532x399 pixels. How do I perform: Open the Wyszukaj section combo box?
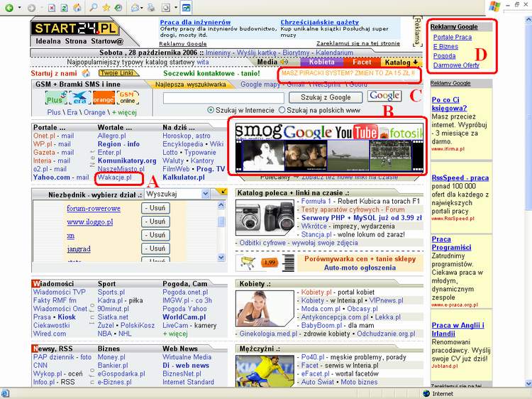(177, 194)
